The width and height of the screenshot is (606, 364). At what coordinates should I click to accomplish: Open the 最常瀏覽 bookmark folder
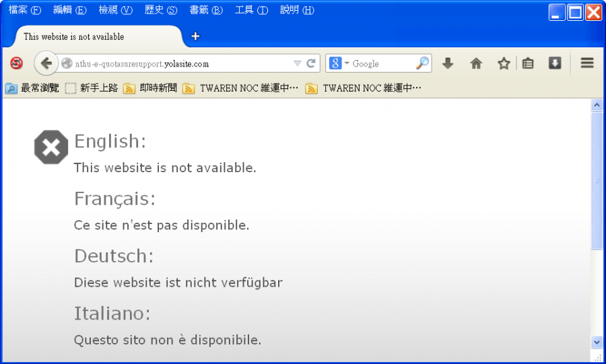coord(32,88)
